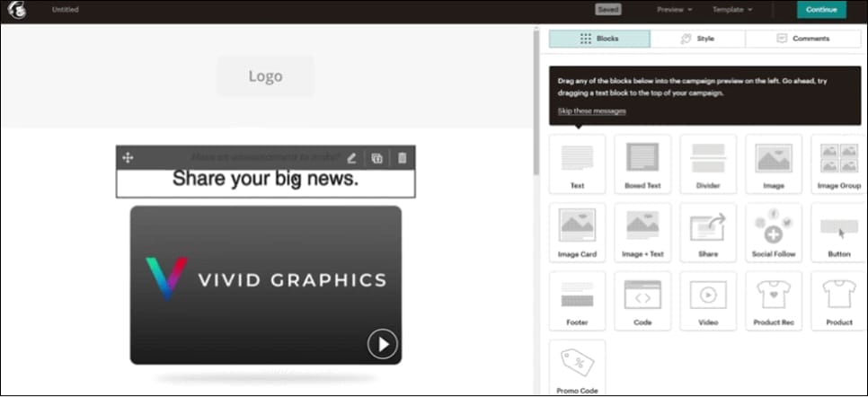
Task: Open the Comments tab
Action: 802,39
